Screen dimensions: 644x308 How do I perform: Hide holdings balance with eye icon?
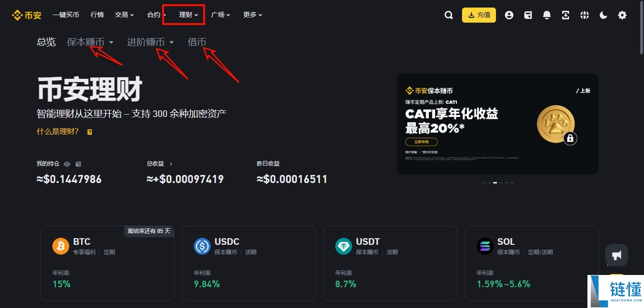(67, 164)
